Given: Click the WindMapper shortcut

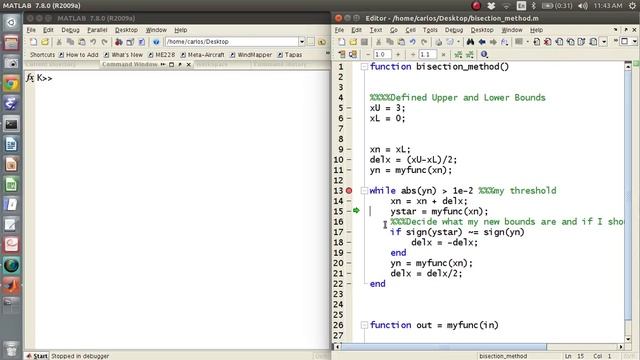Looking at the screenshot, I should tap(251, 54).
